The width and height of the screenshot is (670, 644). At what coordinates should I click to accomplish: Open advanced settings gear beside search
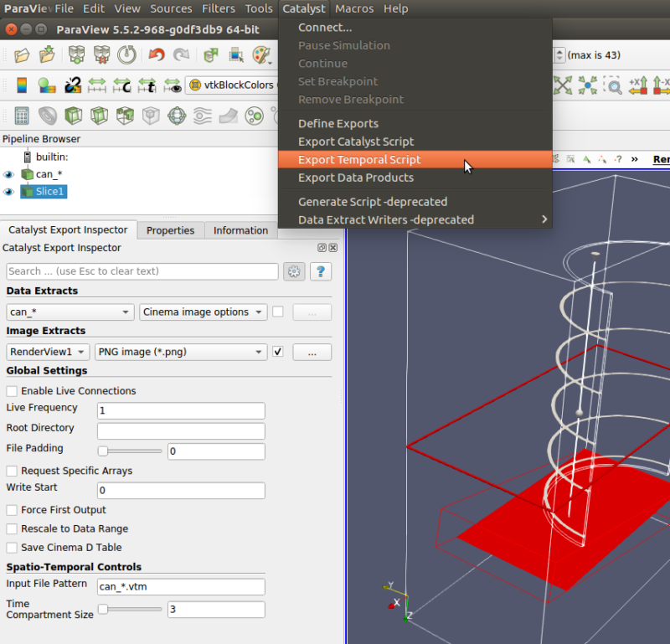293,271
